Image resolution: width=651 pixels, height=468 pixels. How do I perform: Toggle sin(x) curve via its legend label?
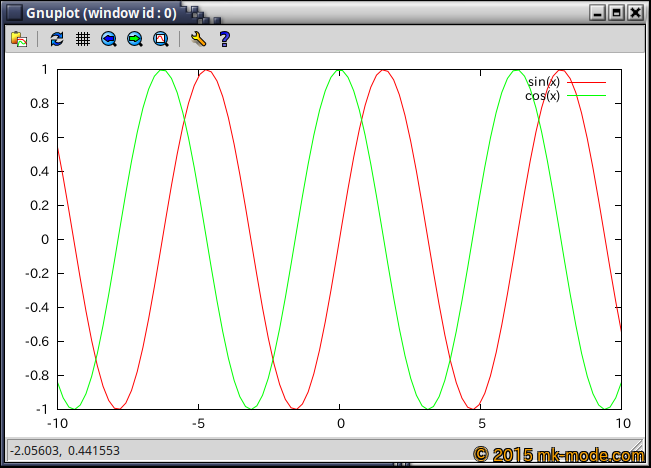[543, 81]
